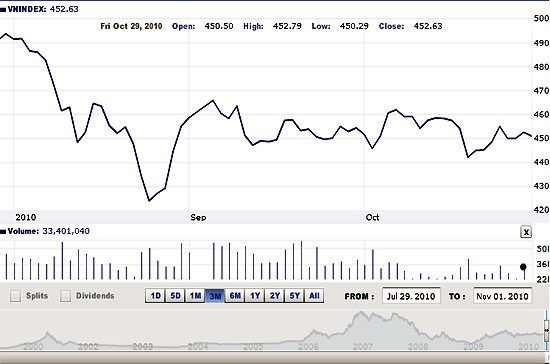This screenshot has width=550, height=364.
Task: Select the 2Y time range
Action: pos(275,296)
